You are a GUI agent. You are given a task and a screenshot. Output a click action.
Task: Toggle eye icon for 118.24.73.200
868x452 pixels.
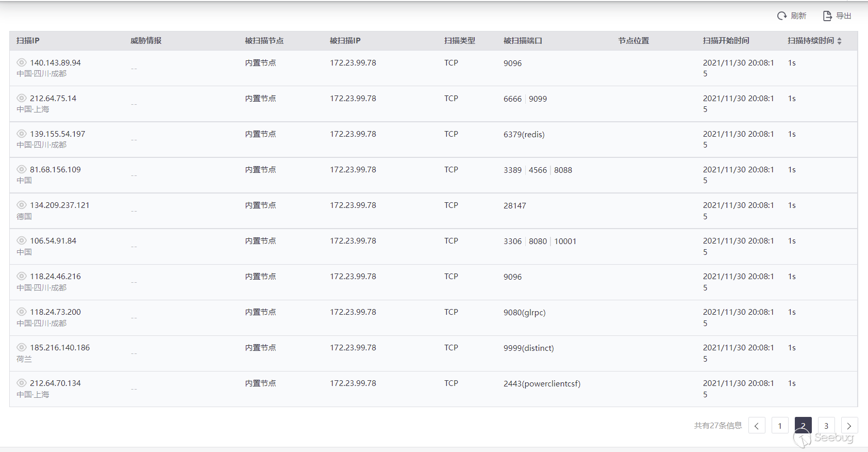click(22, 312)
